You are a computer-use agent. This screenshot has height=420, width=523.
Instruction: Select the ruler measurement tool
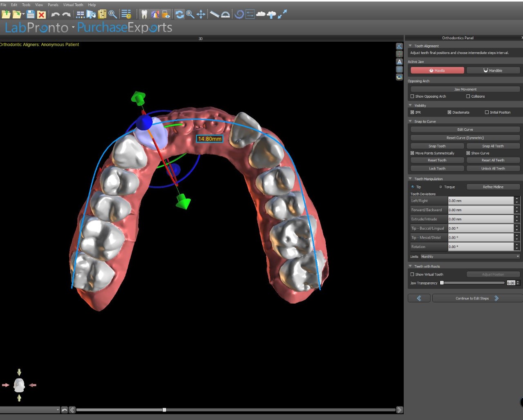click(x=214, y=14)
